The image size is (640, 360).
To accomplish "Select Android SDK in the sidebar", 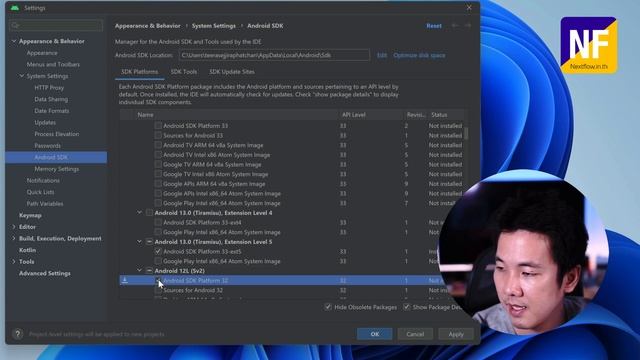I will pyautogui.click(x=56, y=157).
